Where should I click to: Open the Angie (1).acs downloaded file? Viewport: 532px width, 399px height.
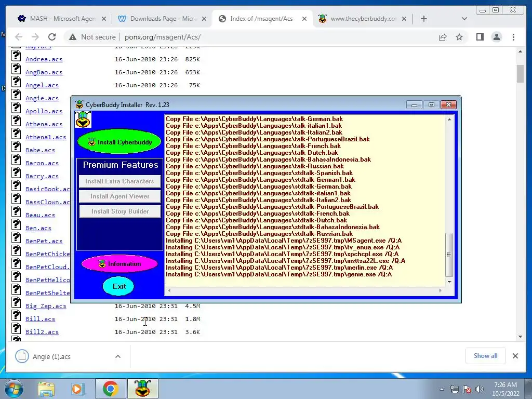51,356
